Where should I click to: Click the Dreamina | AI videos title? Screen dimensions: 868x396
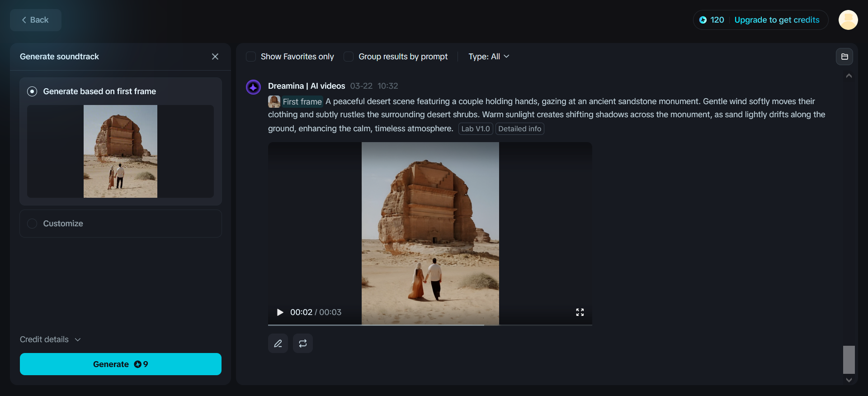tap(307, 86)
